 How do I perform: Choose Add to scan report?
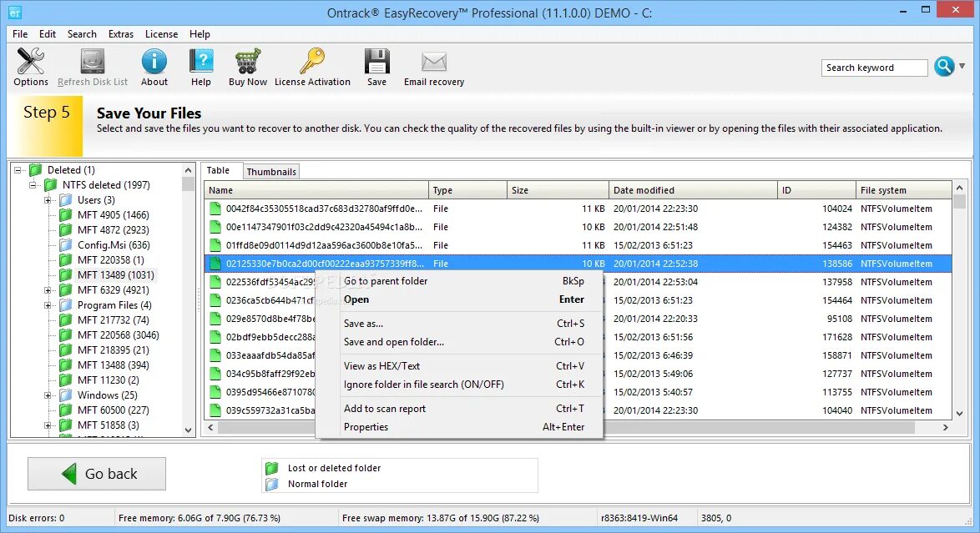(x=459, y=409)
